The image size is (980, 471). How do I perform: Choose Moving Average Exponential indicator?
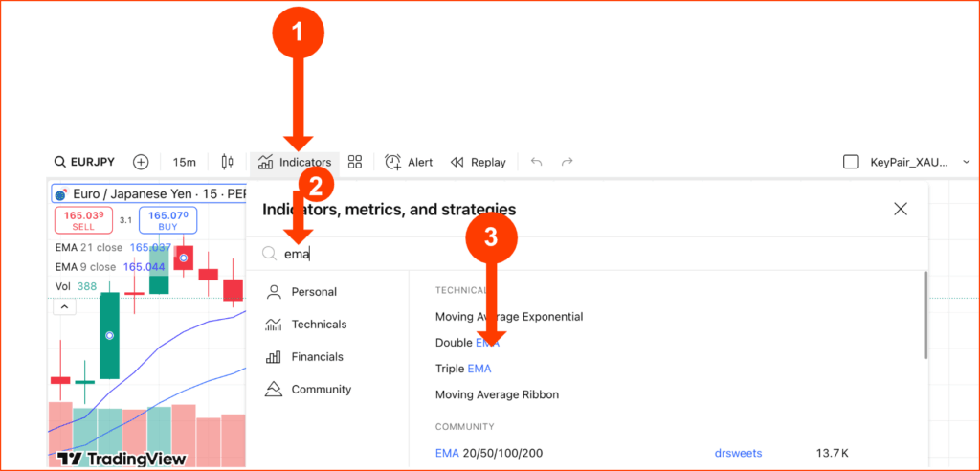(x=509, y=317)
